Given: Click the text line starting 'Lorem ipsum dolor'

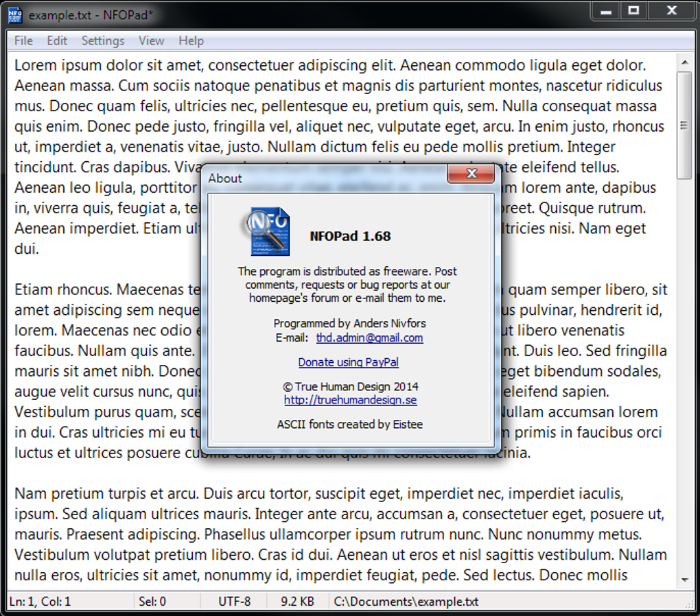Looking at the screenshot, I should 330,65.
